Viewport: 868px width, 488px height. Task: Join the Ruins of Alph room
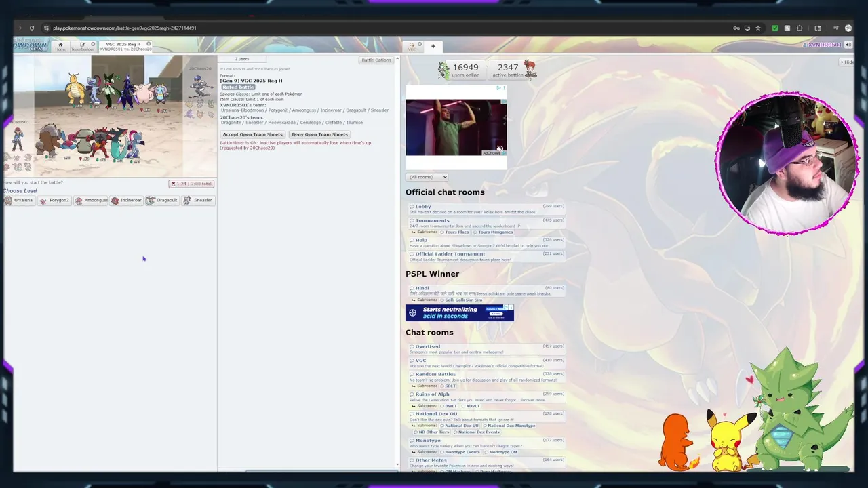(487, 396)
